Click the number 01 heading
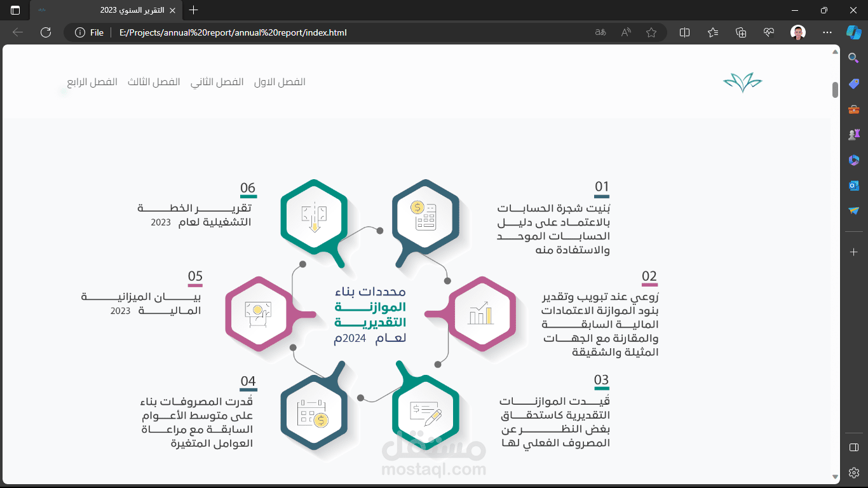The height and width of the screenshot is (488, 868). click(602, 187)
